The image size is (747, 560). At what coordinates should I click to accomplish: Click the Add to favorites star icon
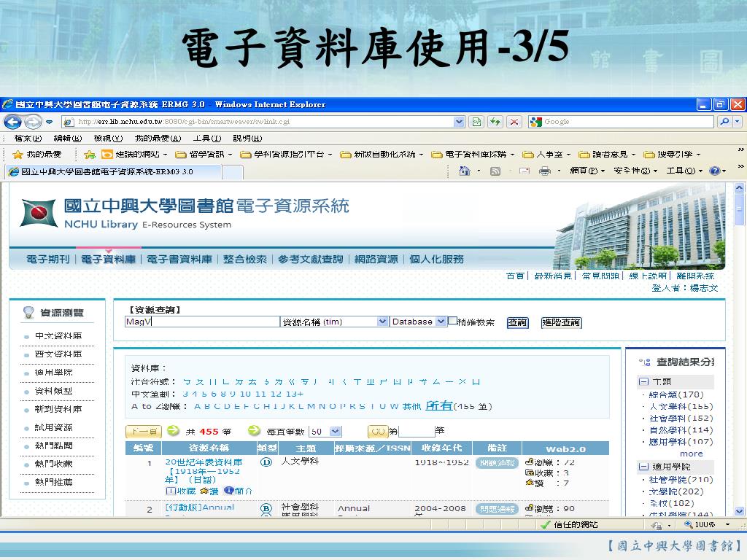(89, 155)
